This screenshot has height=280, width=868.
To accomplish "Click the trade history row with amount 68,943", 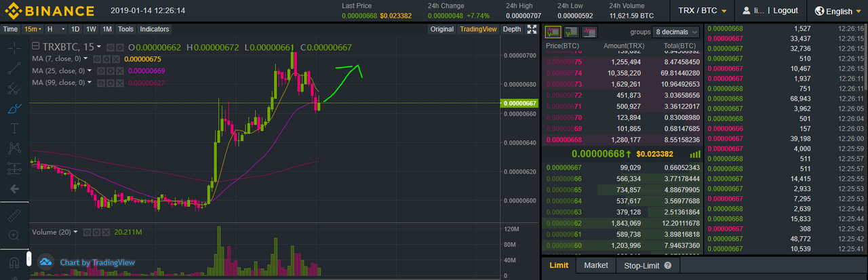I will click(x=787, y=98).
